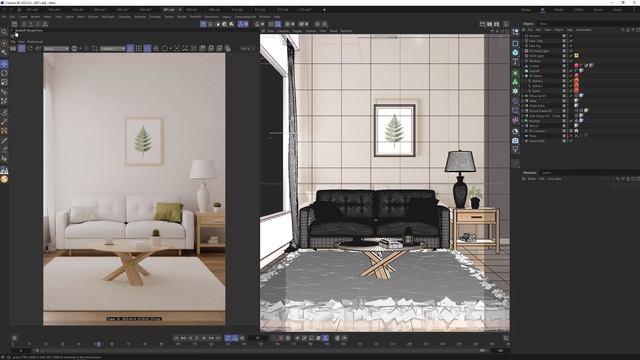Open the Preferences menu in Redshift RenderView

35,42
